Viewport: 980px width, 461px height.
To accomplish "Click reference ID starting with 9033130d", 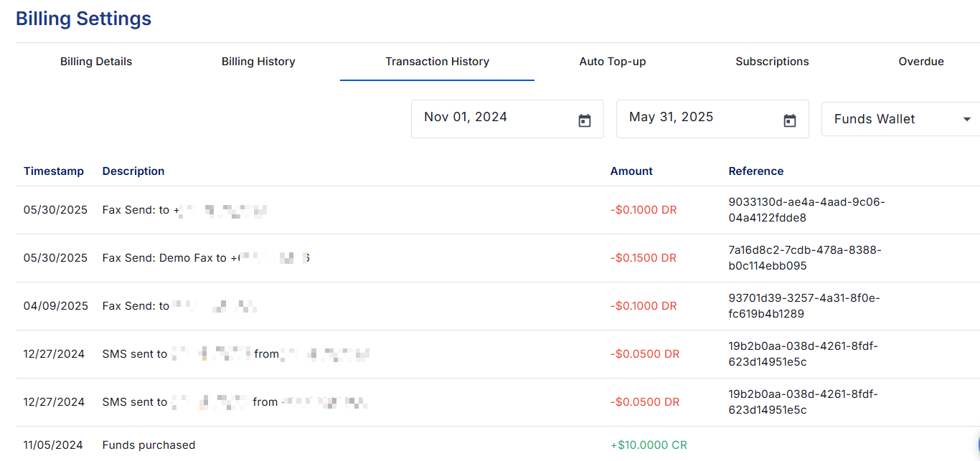I will [806, 210].
